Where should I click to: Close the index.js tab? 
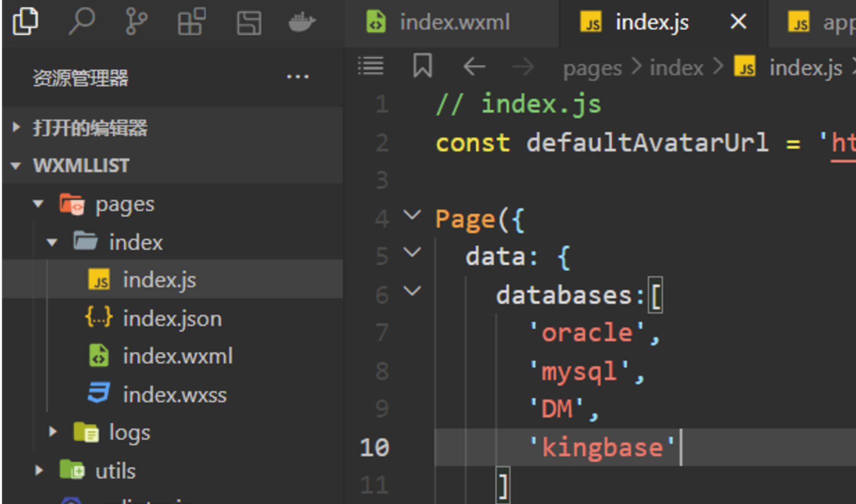(x=738, y=21)
